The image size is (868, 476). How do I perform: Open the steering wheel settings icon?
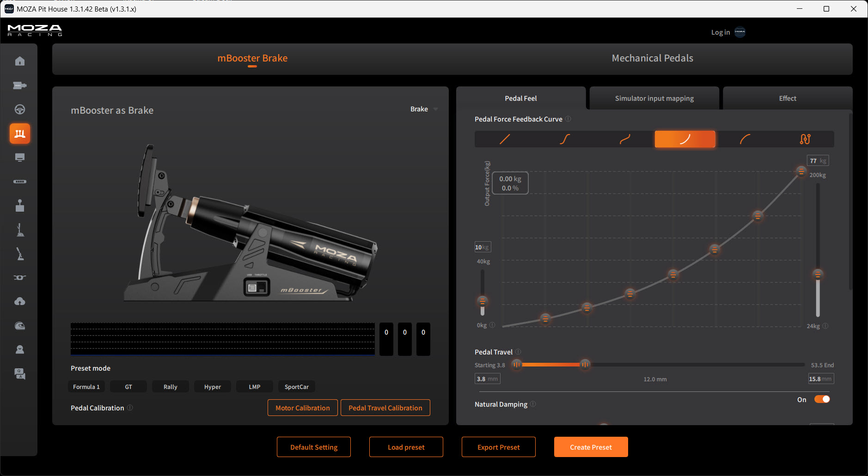(x=20, y=110)
